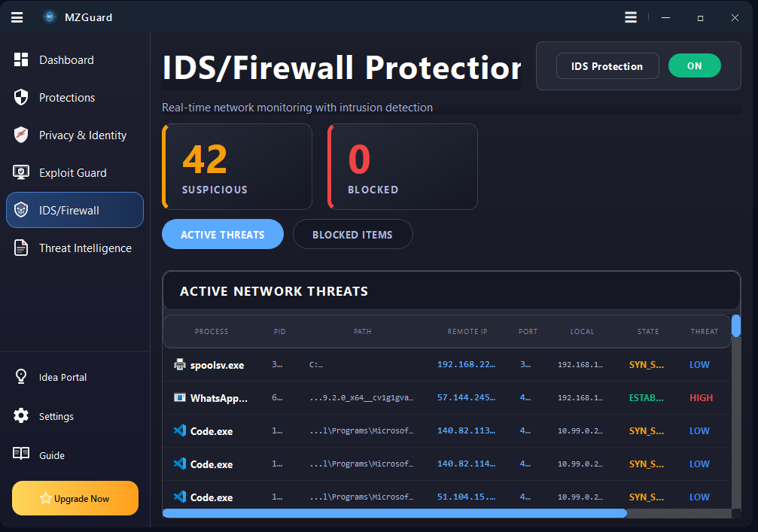Turn off the IDS Protection toggle
758x532 pixels.
point(693,65)
